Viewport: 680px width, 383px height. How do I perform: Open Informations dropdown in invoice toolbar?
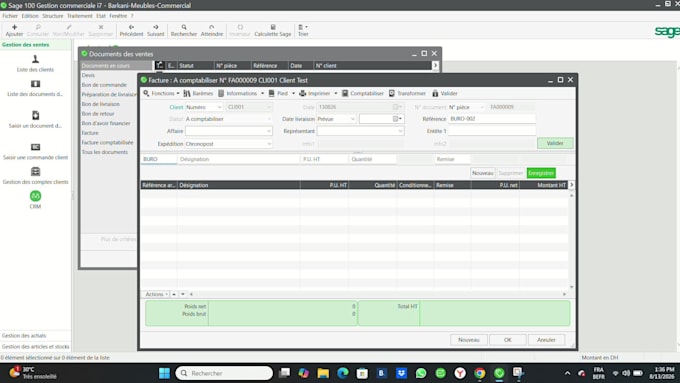tap(241, 93)
